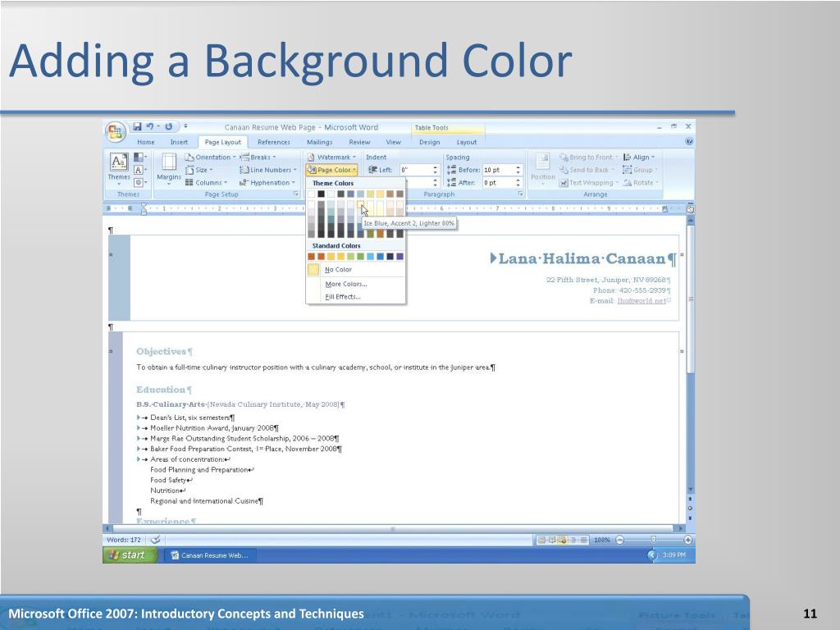Open Fill Effects dialog
840x630 pixels.
(x=355, y=297)
